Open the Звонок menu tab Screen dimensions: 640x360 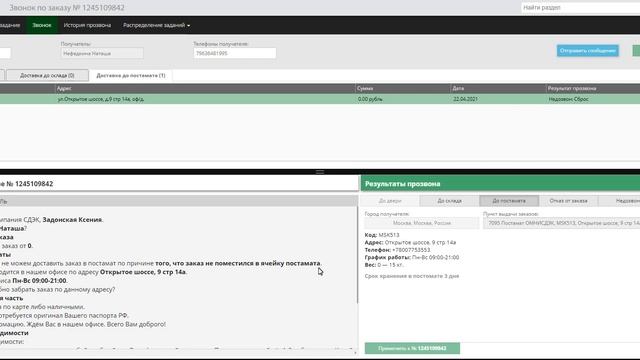tap(42, 25)
